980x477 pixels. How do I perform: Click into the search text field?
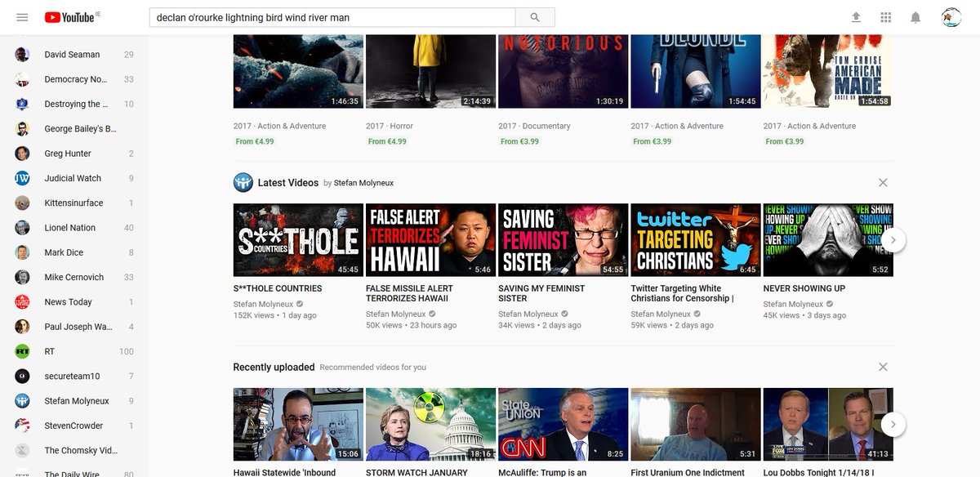(x=332, y=17)
